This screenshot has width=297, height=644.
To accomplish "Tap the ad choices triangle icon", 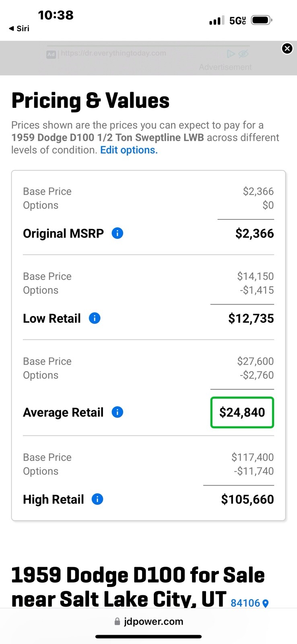I will [231, 54].
